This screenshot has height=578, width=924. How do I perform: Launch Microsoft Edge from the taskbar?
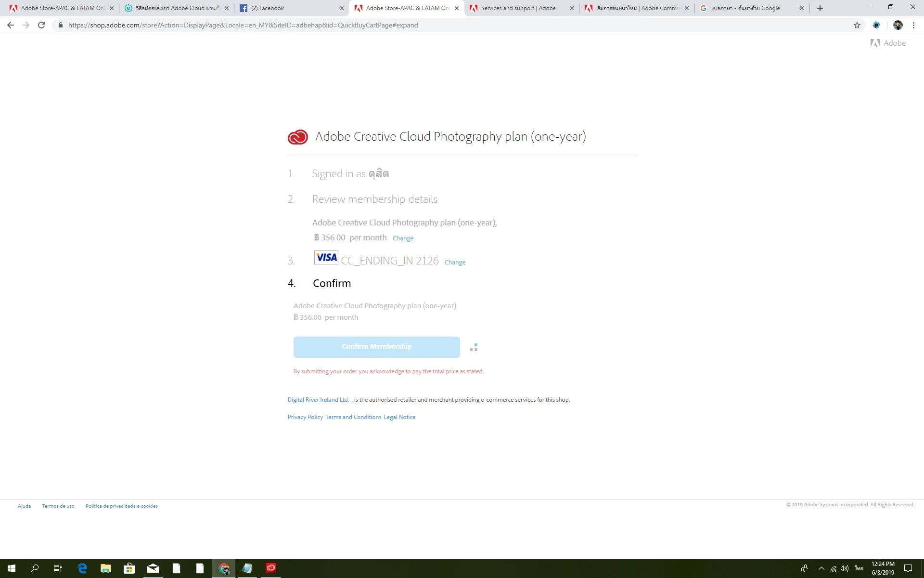82,568
